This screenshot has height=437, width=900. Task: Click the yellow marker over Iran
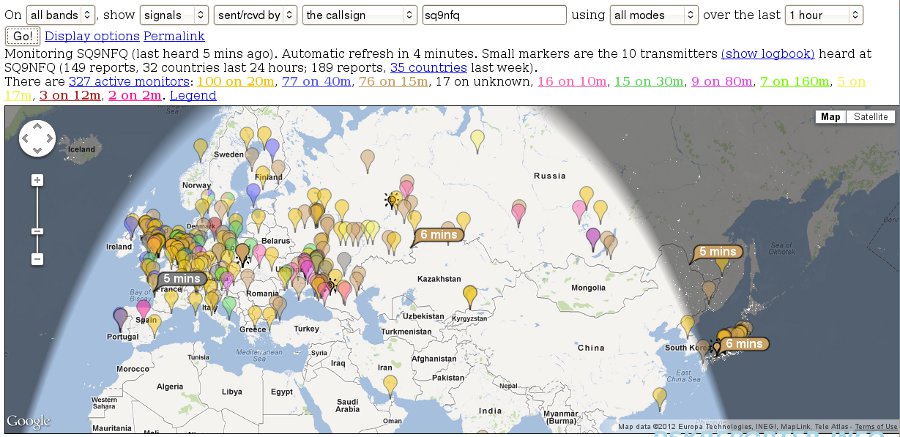(x=391, y=383)
